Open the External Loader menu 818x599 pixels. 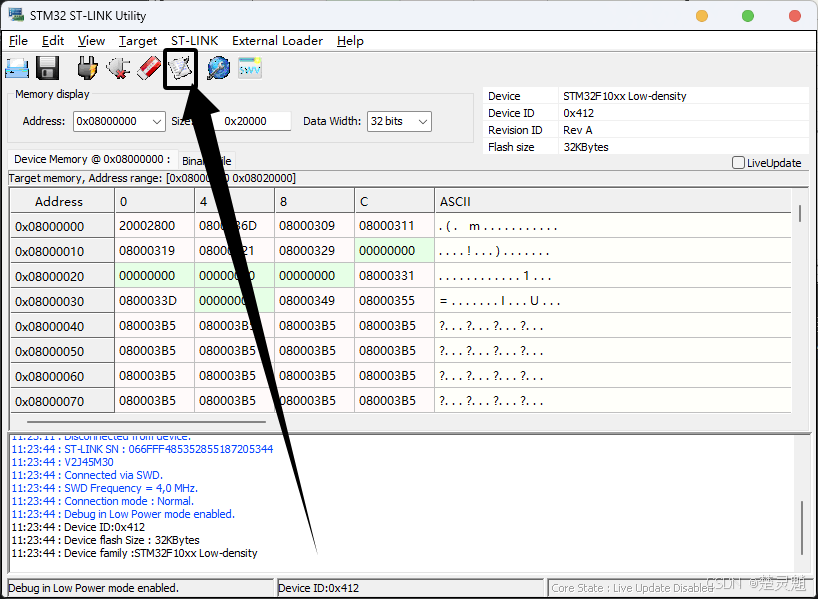point(277,41)
